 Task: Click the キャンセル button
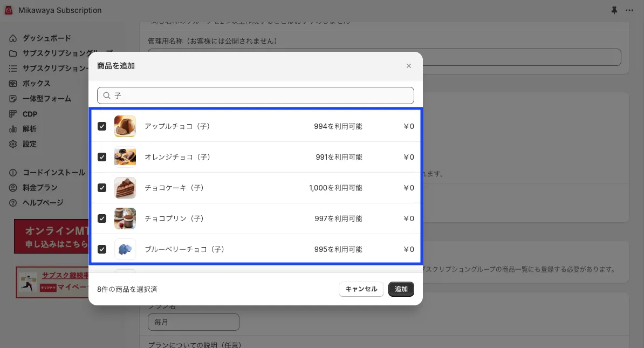[361, 289]
